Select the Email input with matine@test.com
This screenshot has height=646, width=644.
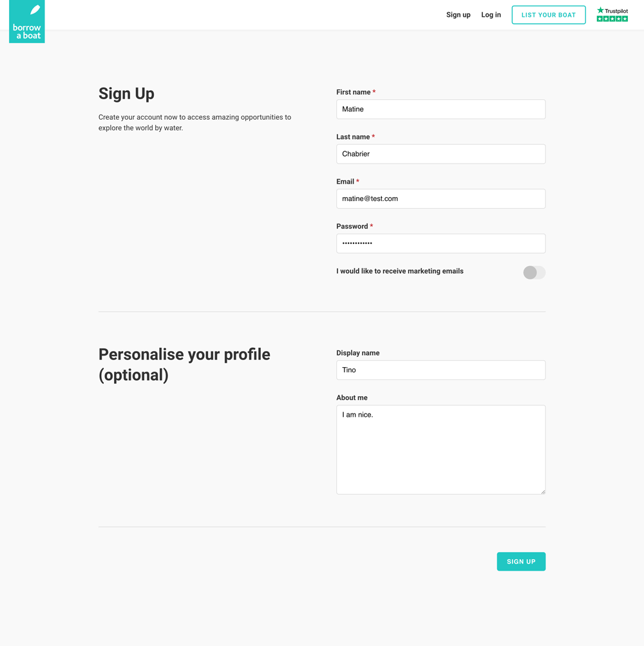pos(440,199)
